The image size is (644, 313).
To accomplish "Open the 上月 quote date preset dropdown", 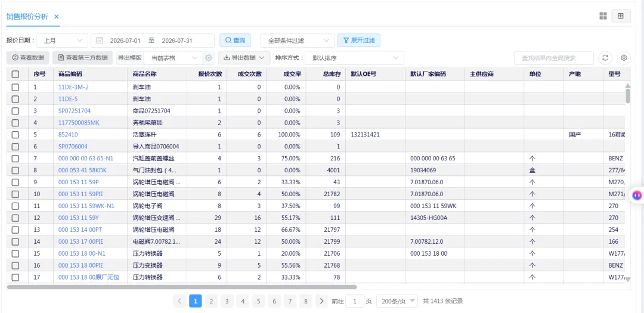I will pos(62,41).
